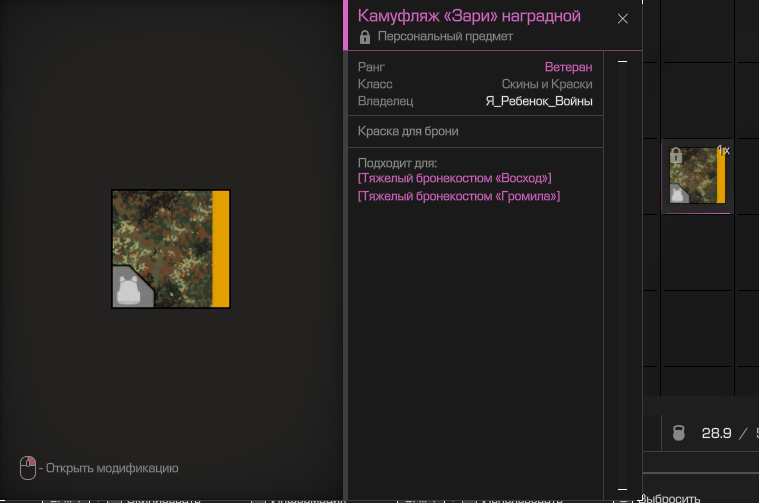The width and height of the screenshot is (759, 503).
Task: Click the bottom scrollbar arrow of info panel
Action: 622,489
